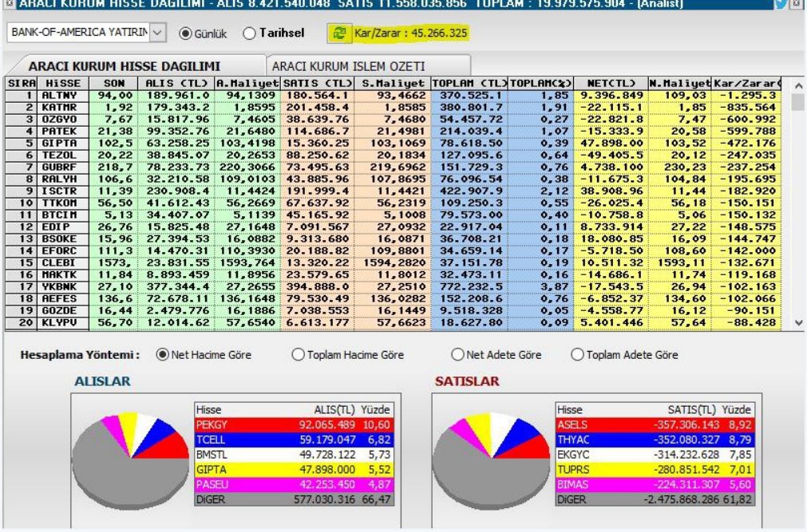The width and height of the screenshot is (807, 532).
Task: Click DIGER row in SATISLAR legend
Action: click(655, 499)
